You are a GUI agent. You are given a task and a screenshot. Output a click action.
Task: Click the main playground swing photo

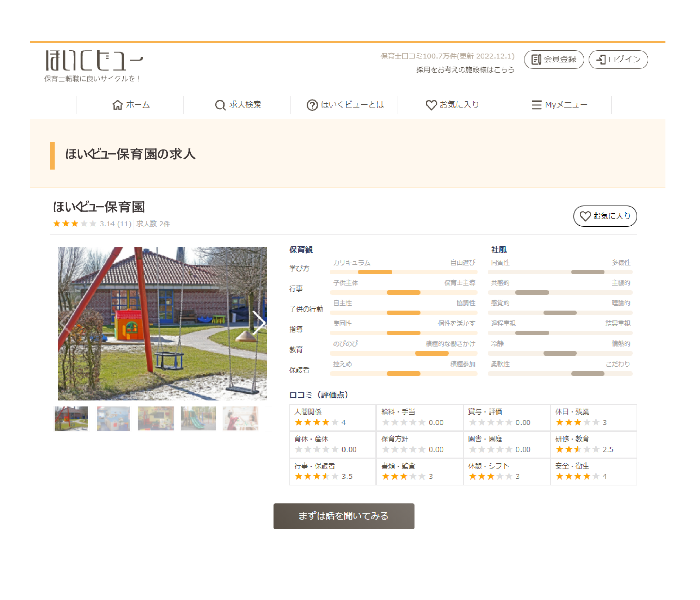click(162, 323)
